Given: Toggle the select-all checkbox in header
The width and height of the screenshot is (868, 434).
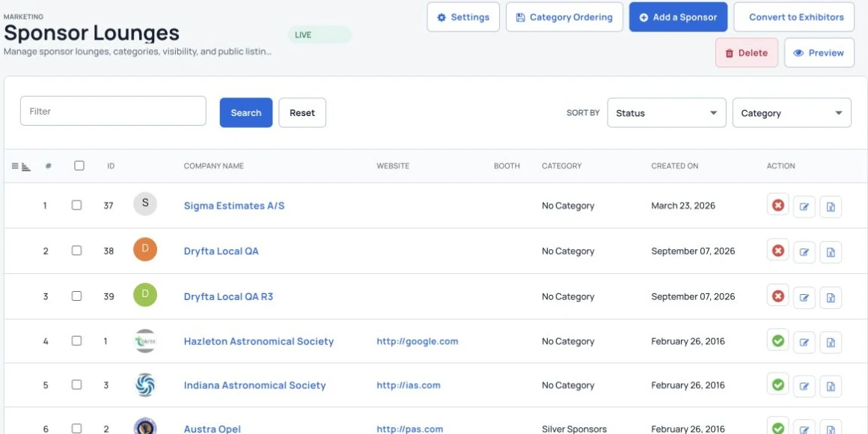Looking at the screenshot, I should pyautogui.click(x=79, y=165).
